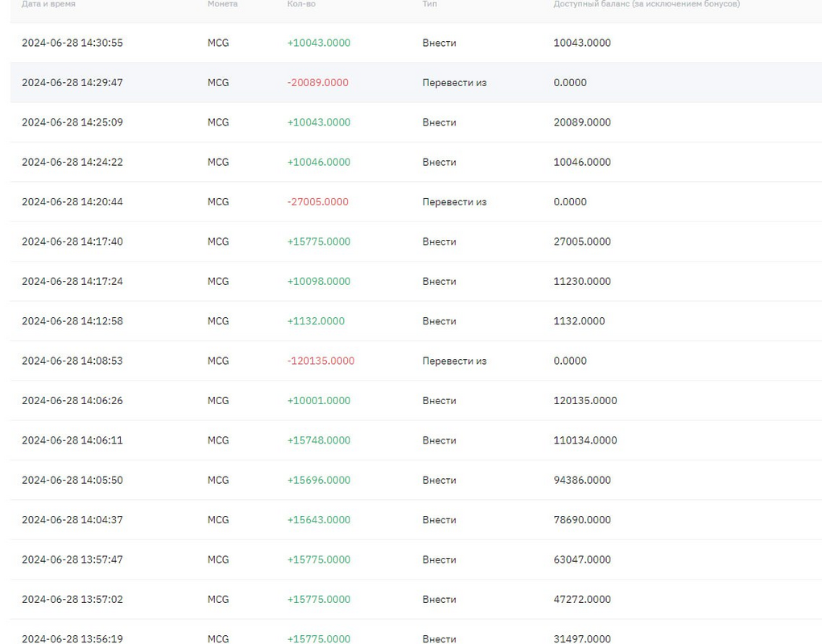Click the "Монета" column header
Image resolution: width=822 pixels, height=644 pixels.
[x=222, y=4]
